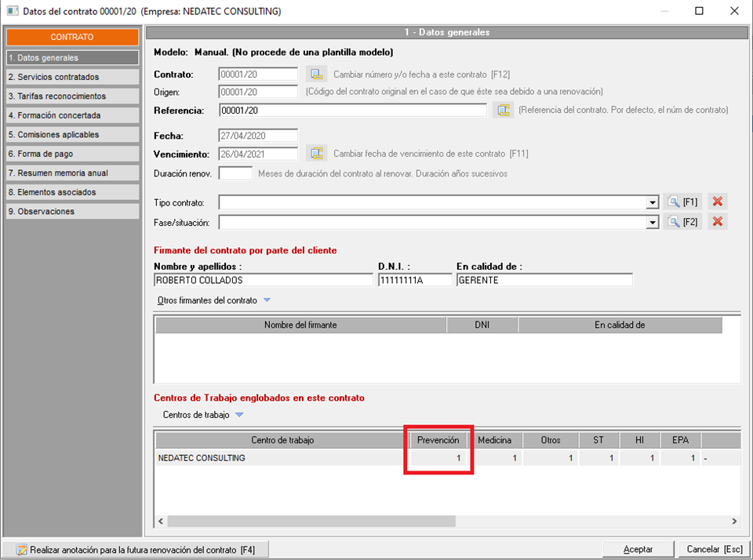Screen dimensions: 753x560
Task: Clear Fase/situación with red X
Action: click(x=717, y=222)
